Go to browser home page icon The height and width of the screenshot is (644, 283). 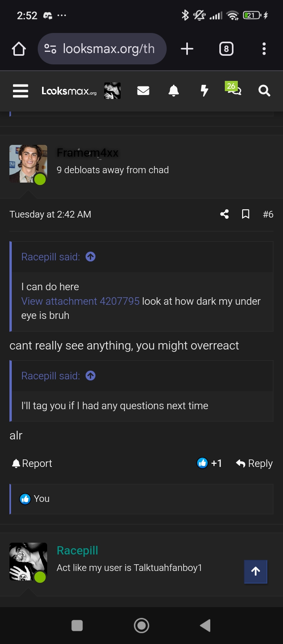point(19,49)
